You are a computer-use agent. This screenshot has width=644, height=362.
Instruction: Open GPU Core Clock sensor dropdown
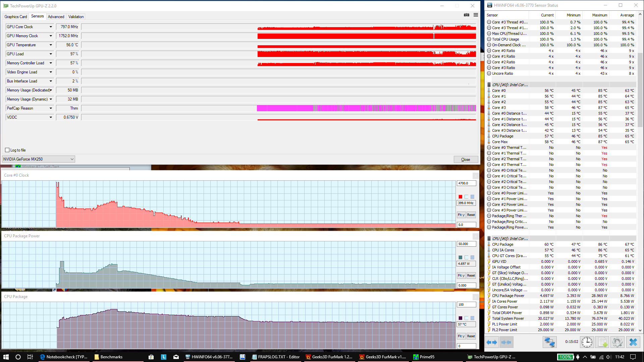click(x=51, y=27)
